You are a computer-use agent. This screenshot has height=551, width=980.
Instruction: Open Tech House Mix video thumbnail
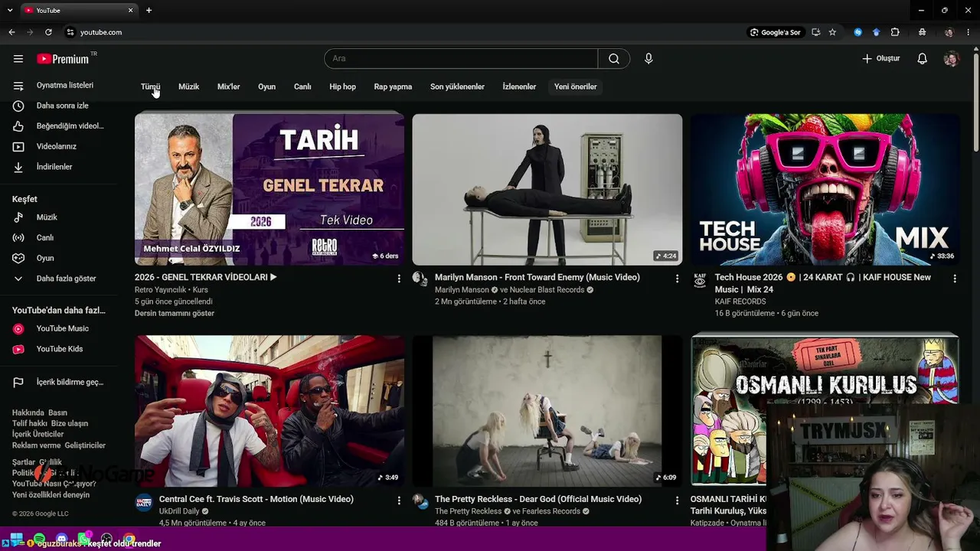pyautogui.click(x=825, y=189)
